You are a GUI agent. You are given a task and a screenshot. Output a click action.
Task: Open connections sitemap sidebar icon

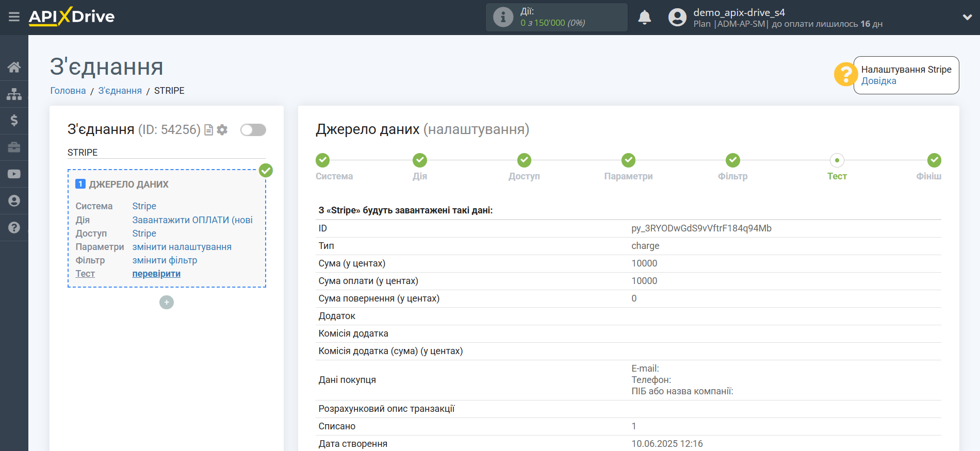coord(14,94)
